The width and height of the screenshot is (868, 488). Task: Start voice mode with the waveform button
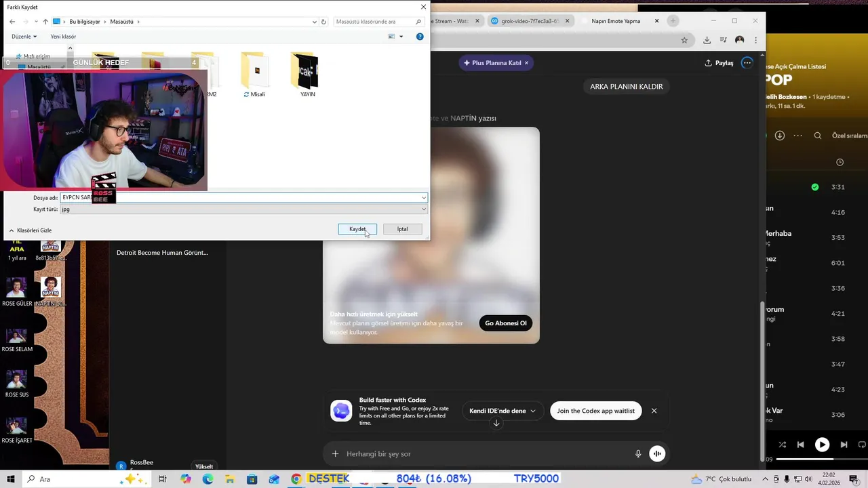[x=657, y=454]
